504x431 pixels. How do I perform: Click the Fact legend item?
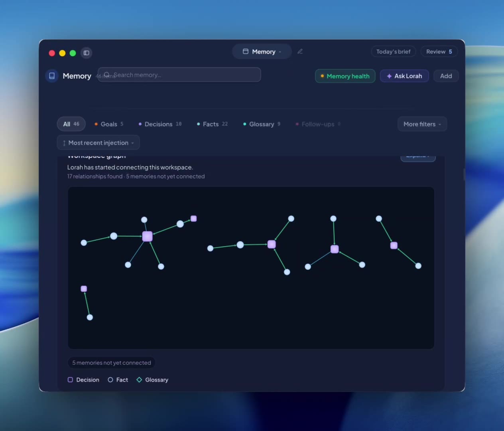click(118, 380)
